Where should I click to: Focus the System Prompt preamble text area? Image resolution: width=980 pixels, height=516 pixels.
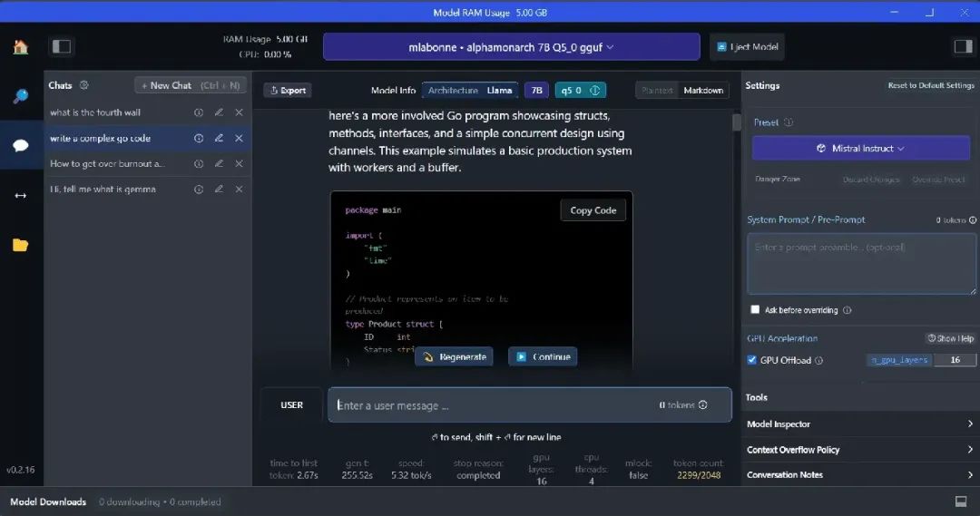pyautogui.click(x=861, y=264)
